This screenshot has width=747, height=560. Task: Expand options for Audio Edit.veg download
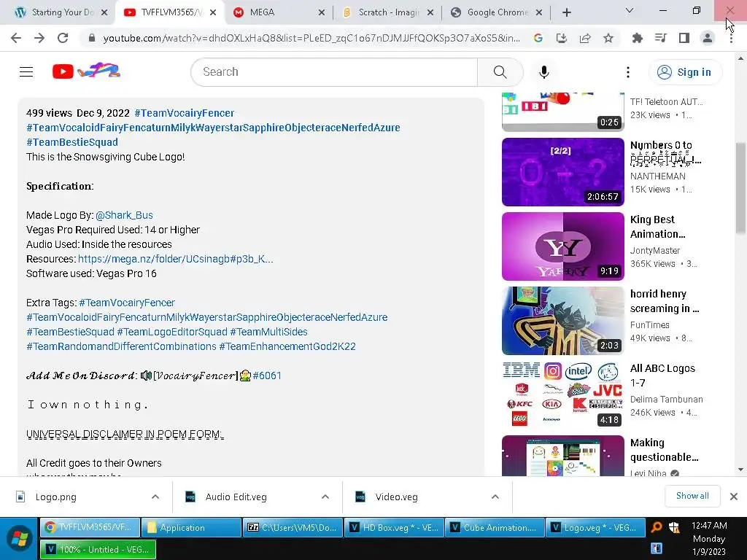pyautogui.click(x=325, y=497)
